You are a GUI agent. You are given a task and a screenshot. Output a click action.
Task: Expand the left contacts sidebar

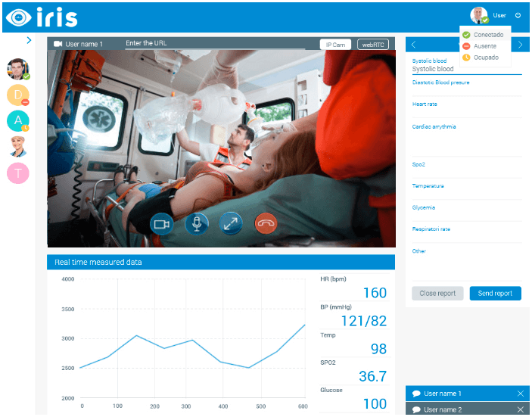tap(29, 40)
